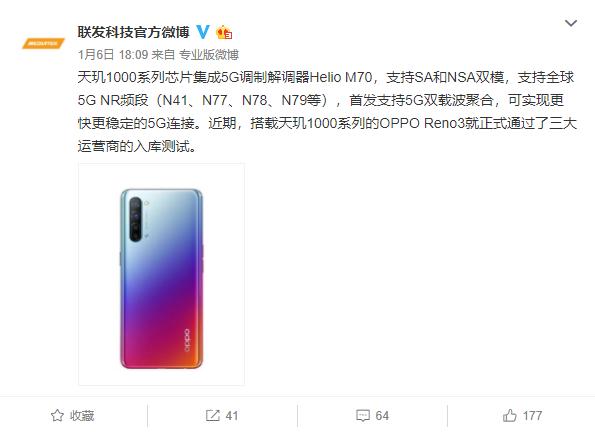Click the OPPO logo on phone back

[x=187, y=340]
